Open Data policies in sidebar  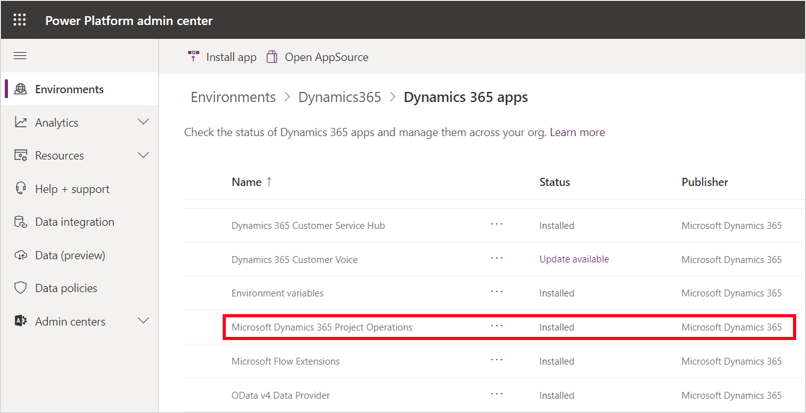click(x=80, y=288)
